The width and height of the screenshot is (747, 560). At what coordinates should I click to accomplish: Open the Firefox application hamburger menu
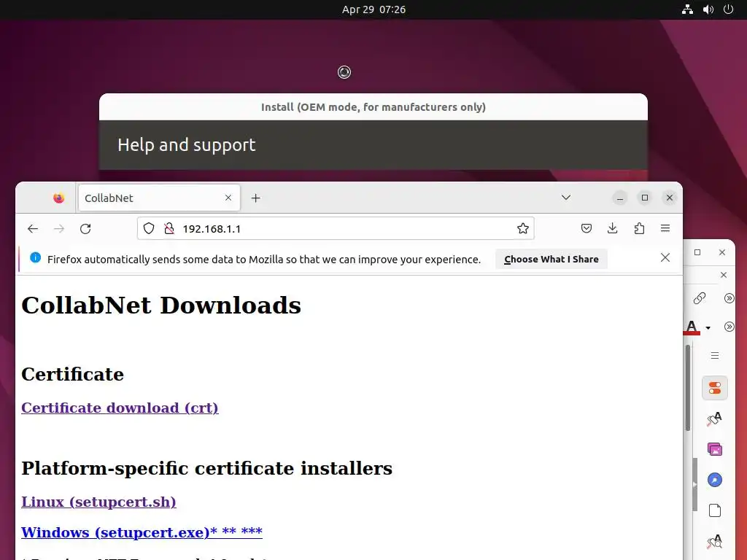coord(665,228)
